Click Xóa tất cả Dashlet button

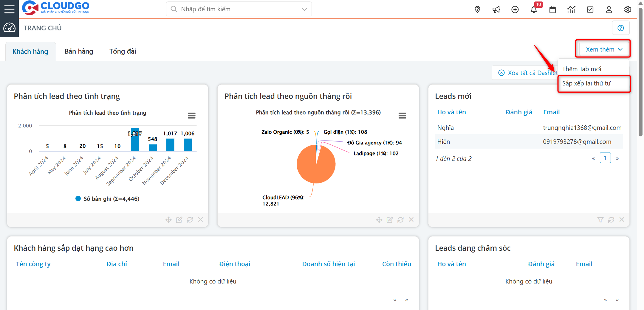pyautogui.click(x=528, y=73)
